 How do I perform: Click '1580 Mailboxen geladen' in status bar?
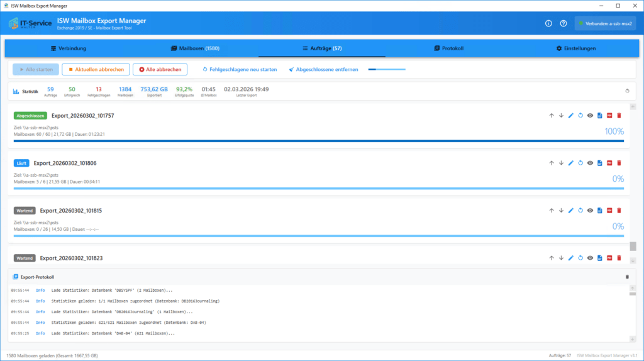(x=52, y=356)
